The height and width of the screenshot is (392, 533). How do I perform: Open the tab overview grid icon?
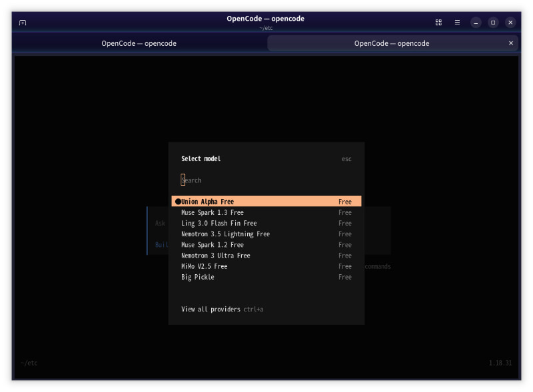tap(438, 23)
